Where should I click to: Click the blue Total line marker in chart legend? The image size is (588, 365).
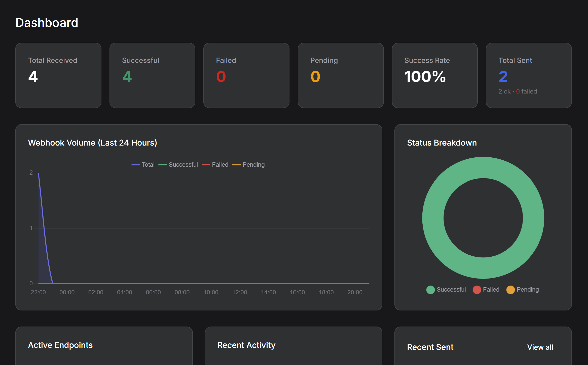point(135,164)
